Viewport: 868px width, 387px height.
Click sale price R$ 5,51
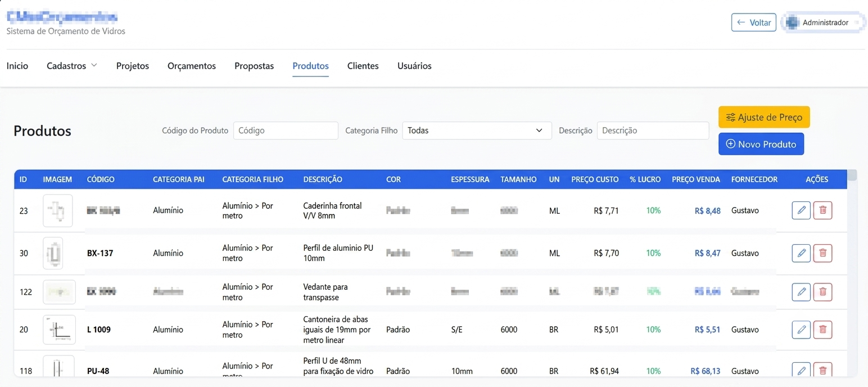708,330
